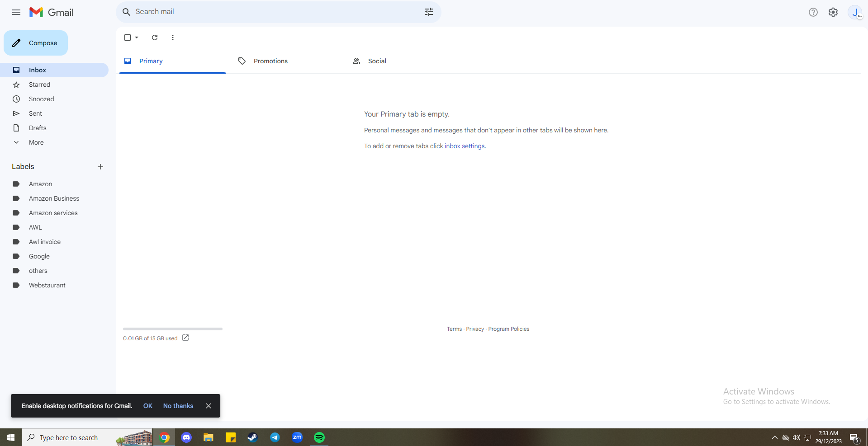
Task: Show search options filter icon
Action: coord(429,12)
